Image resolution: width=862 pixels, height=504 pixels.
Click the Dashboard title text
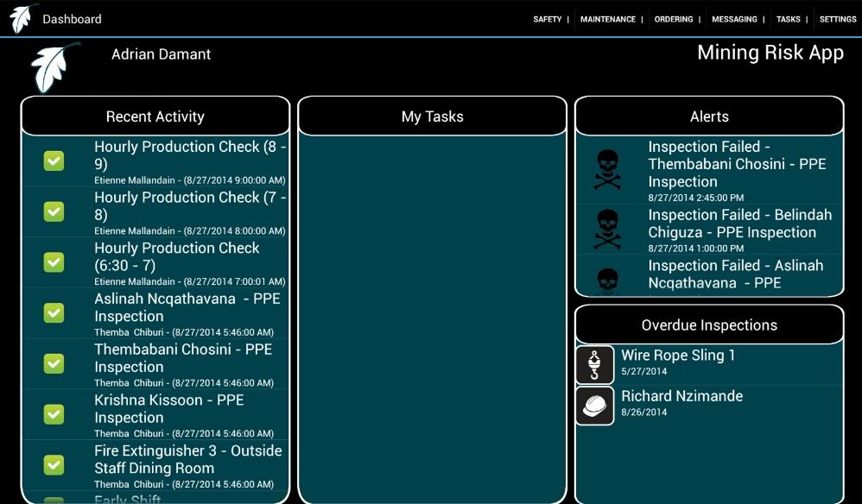coord(72,19)
